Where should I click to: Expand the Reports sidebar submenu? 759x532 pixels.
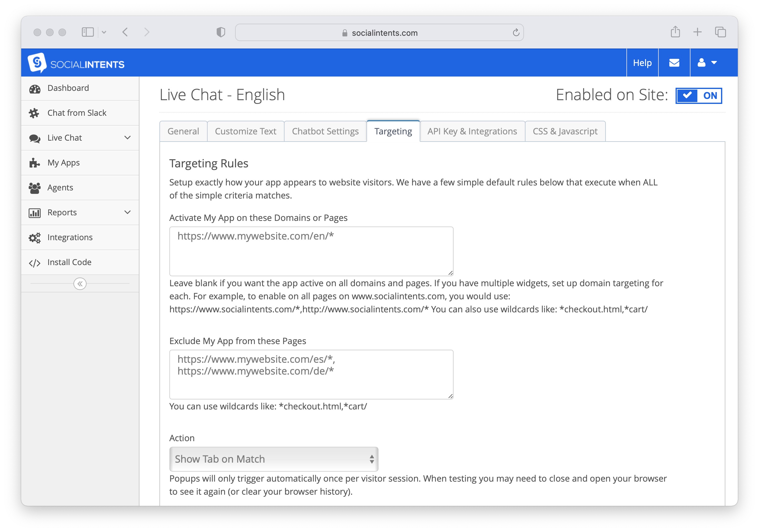tap(127, 212)
